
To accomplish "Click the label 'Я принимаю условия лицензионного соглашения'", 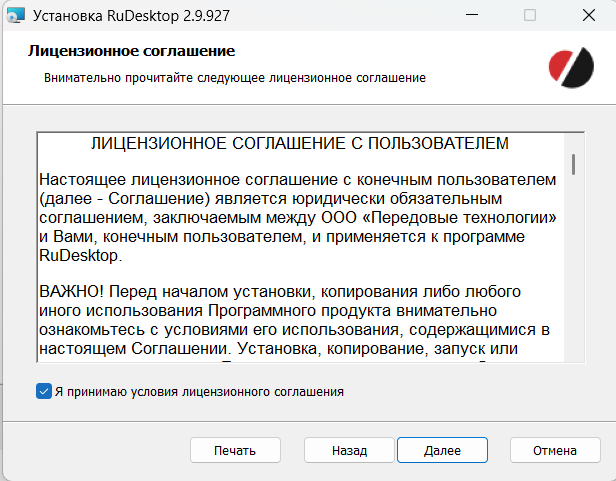I will coord(199,392).
